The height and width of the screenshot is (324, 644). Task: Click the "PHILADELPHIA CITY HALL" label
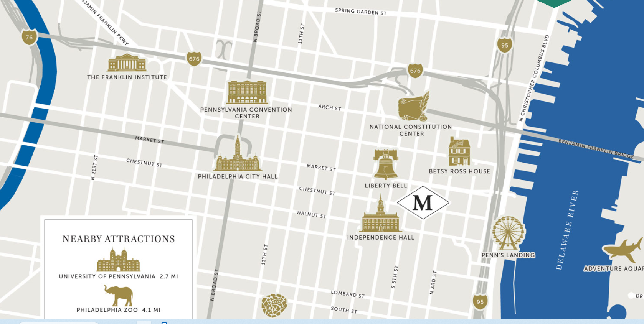[238, 176]
